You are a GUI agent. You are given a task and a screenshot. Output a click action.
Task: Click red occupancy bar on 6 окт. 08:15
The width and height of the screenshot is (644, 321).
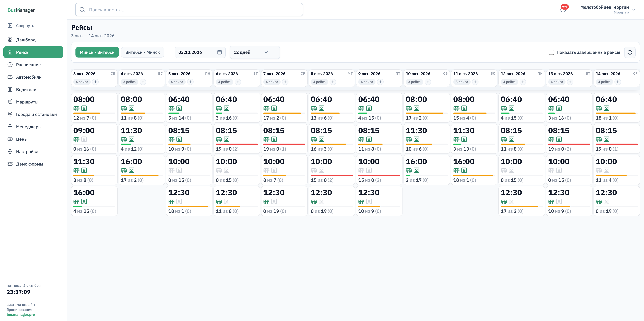(x=236, y=144)
